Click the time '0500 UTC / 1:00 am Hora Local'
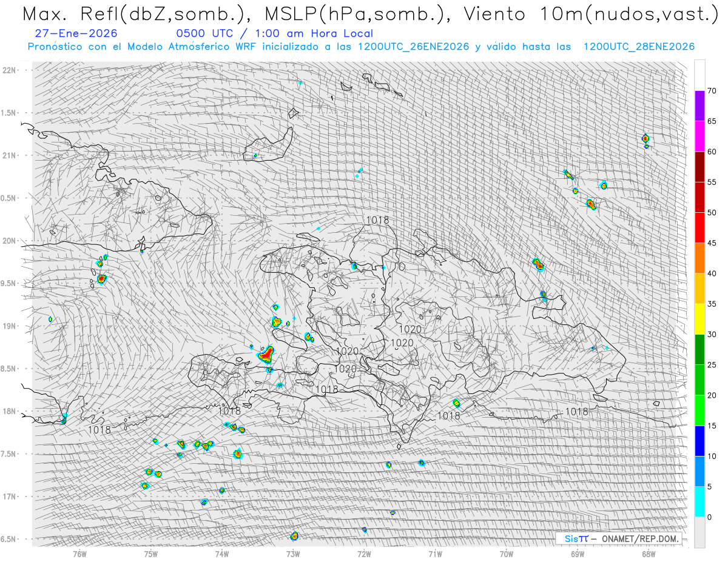This screenshot has height=562, width=728. coord(275,34)
